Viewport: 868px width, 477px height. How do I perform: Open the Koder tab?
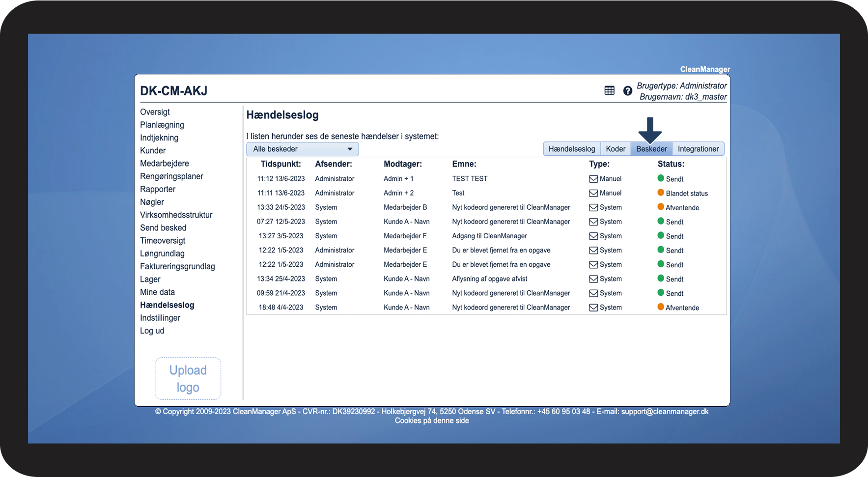click(616, 149)
